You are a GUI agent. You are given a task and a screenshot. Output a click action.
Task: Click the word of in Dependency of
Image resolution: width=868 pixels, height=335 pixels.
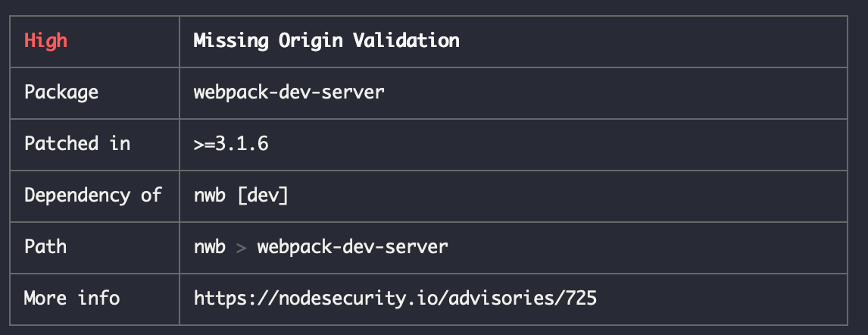[x=151, y=195]
